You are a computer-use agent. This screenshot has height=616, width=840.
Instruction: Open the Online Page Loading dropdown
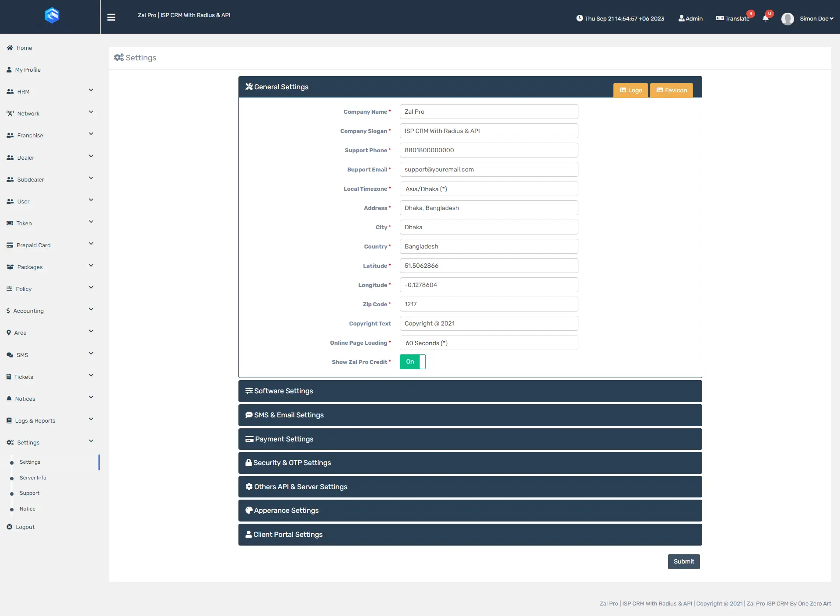pos(489,343)
